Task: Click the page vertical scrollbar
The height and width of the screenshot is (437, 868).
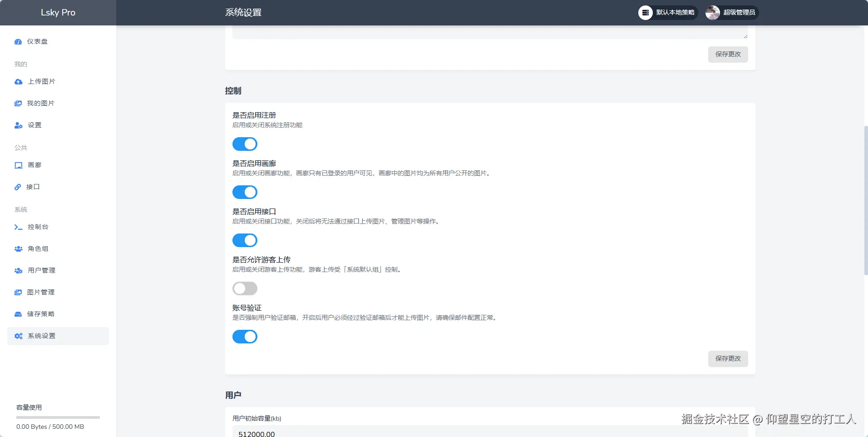Action: [866, 200]
